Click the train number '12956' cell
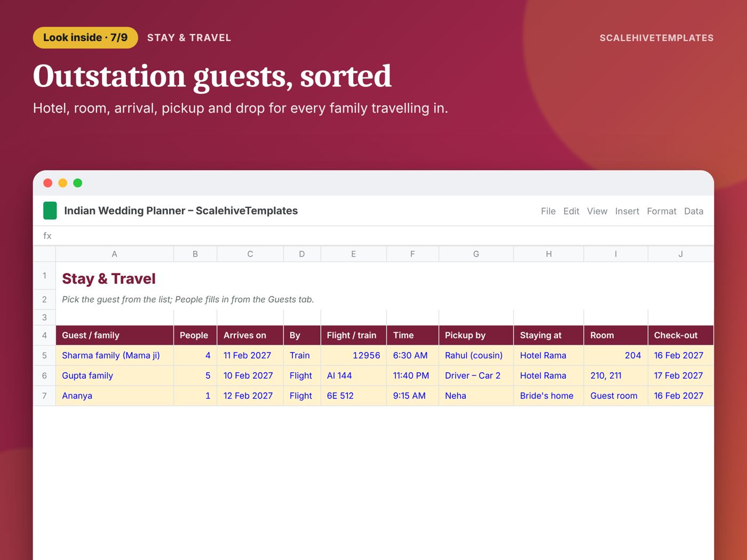This screenshot has width=747, height=560. pyautogui.click(x=354, y=356)
